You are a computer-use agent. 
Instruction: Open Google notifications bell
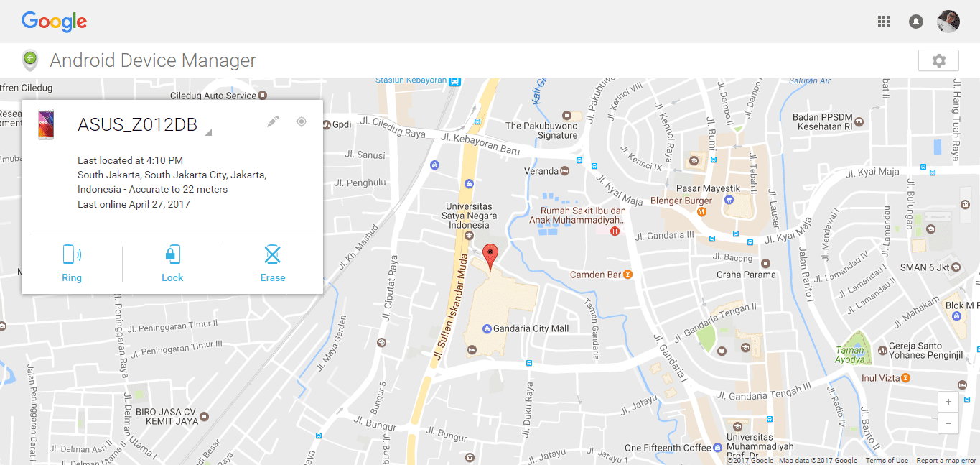coord(916,22)
